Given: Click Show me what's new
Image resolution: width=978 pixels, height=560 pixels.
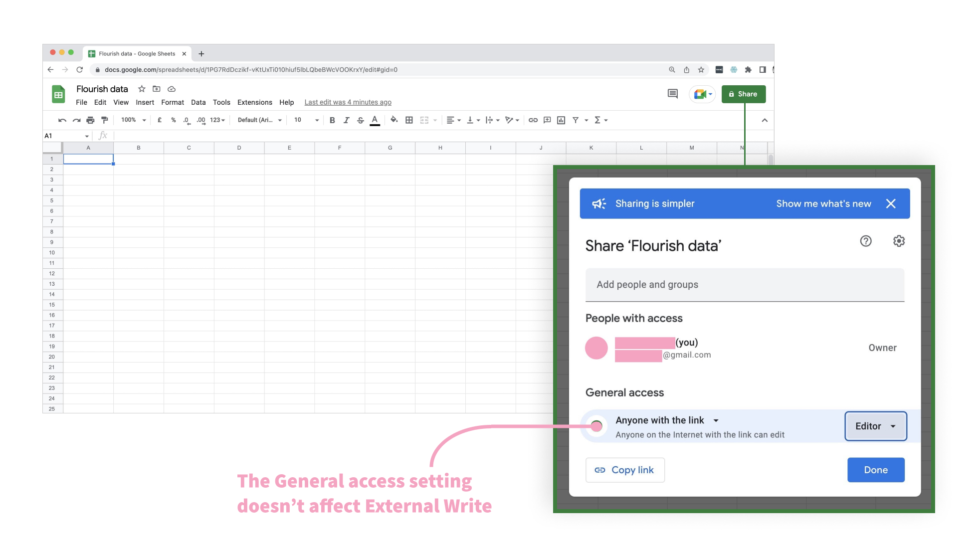Looking at the screenshot, I should click(823, 203).
